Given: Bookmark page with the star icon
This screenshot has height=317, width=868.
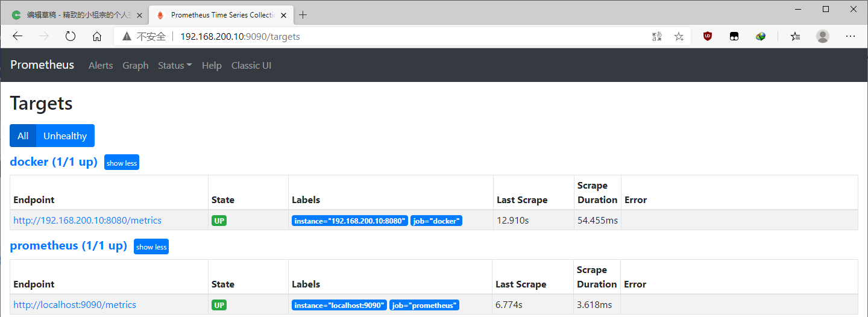Looking at the screenshot, I should point(679,36).
